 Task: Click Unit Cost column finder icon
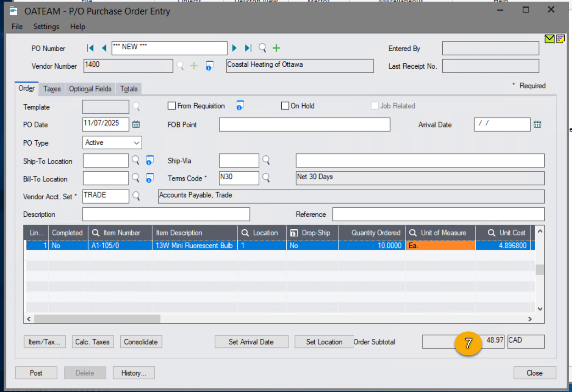tap(492, 233)
